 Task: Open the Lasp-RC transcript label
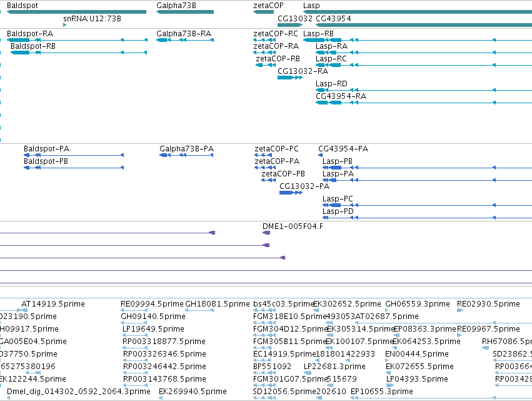coord(331,59)
